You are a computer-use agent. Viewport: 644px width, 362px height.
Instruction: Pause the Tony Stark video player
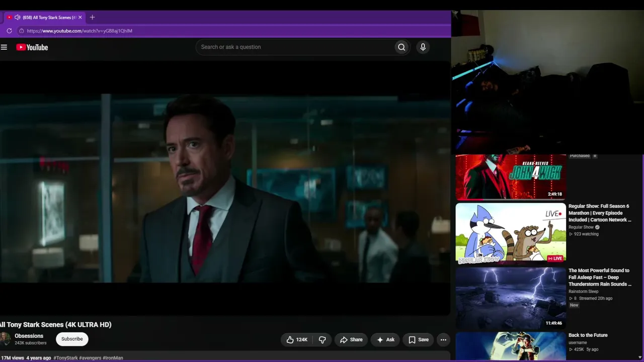coord(225,189)
